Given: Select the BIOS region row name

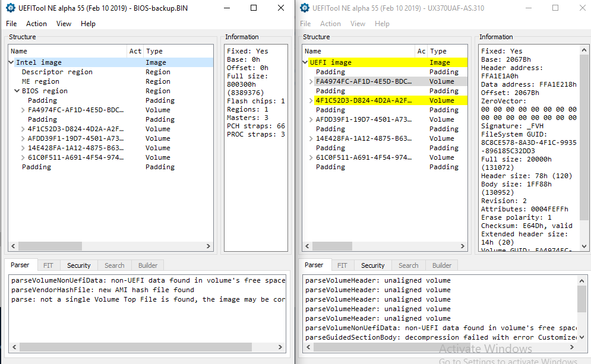Looking at the screenshot, I should 45,91.
